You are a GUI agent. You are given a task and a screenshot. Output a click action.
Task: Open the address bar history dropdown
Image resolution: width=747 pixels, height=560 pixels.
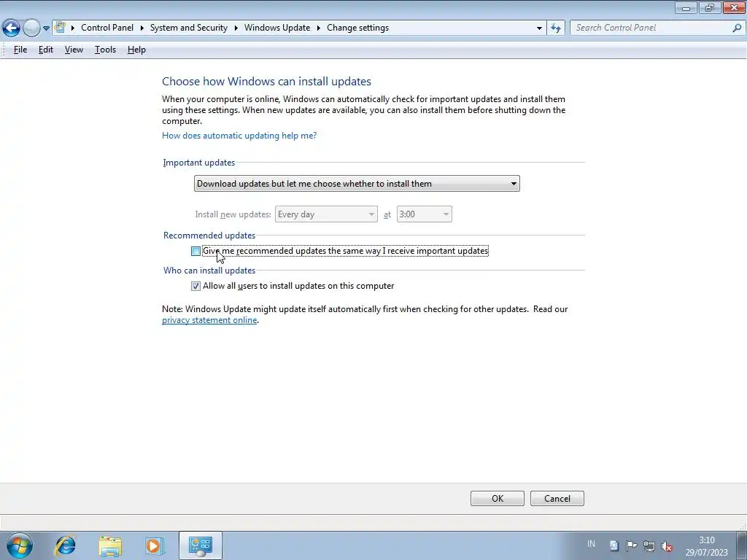tap(539, 28)
